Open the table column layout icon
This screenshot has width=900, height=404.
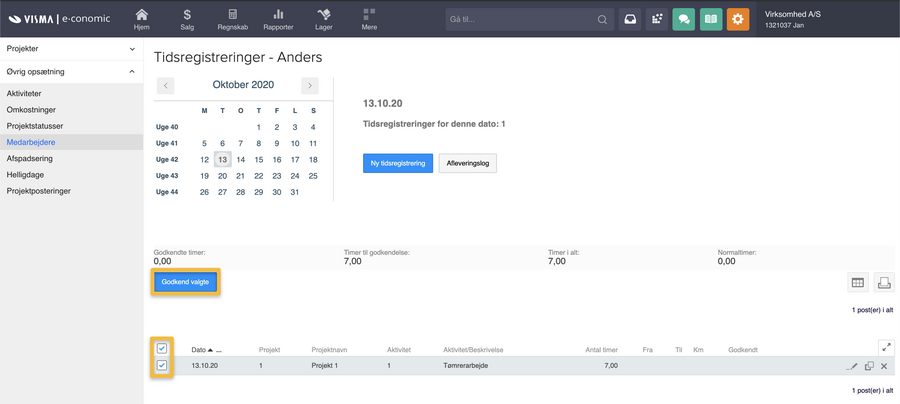[x=858, y=283]
